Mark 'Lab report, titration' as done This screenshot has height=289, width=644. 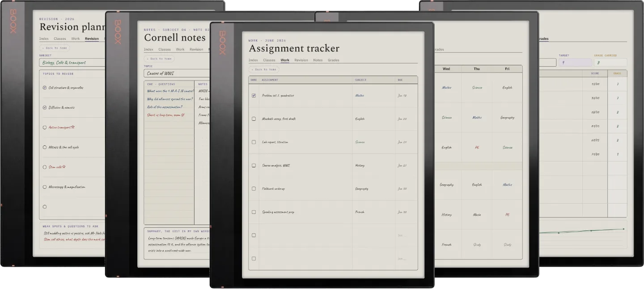click(254, 142)
